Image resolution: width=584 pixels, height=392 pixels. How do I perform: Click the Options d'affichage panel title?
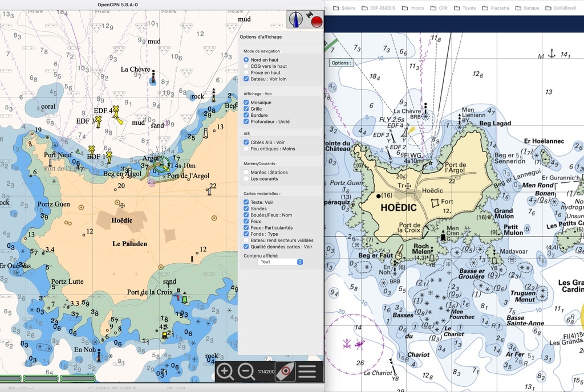(x=261, y=37)
